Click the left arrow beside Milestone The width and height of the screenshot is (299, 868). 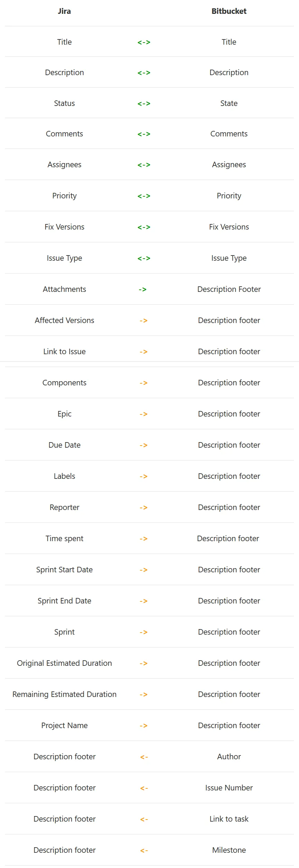[x=144, y=850]
